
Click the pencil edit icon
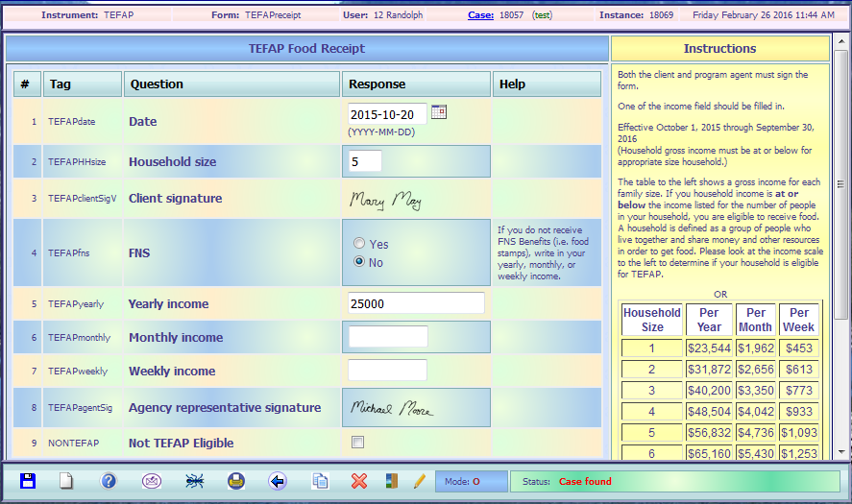[x=419, y=481]
